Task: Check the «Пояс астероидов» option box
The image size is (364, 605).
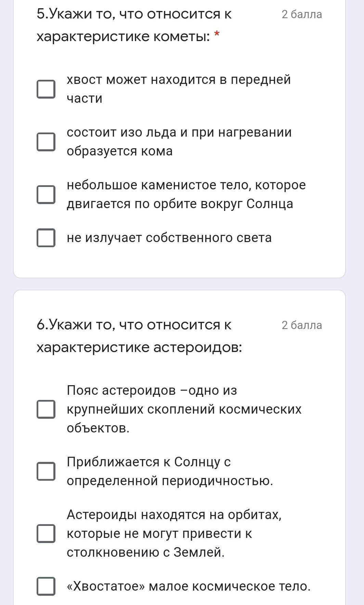Action: pyautogui.click(x=46, y=409)
